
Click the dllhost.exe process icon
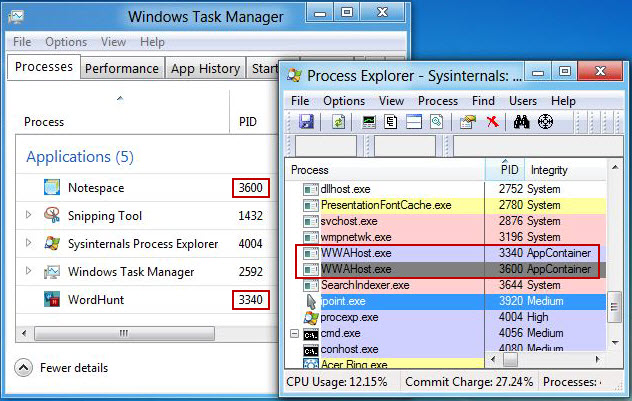(x=311, y=189)
